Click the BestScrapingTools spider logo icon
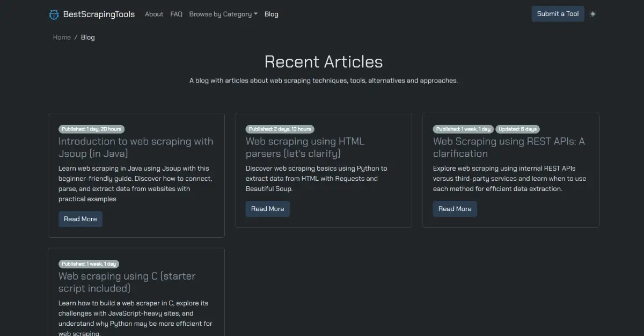 click(53, 14)
